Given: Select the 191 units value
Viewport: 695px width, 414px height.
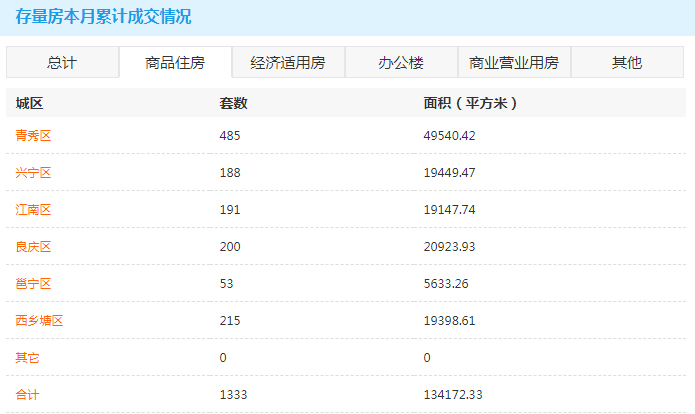Looking at the screenshot, I should (x=230, y=210).
